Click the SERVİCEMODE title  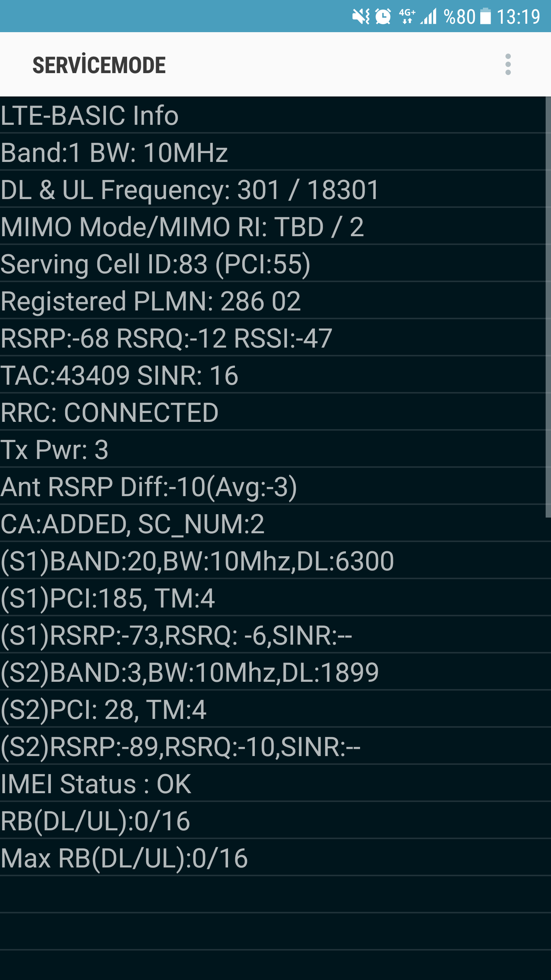99,65
